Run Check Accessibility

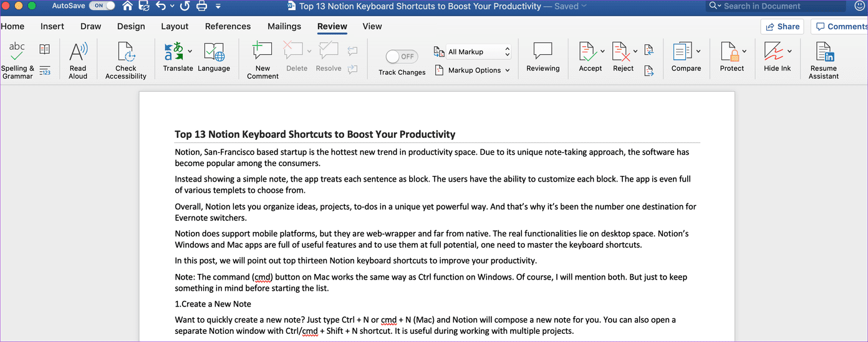tap(126, 61)
